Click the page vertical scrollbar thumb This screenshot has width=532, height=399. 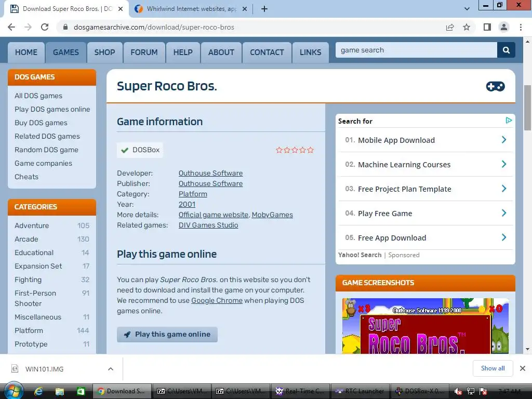click(x=527, y=108)
